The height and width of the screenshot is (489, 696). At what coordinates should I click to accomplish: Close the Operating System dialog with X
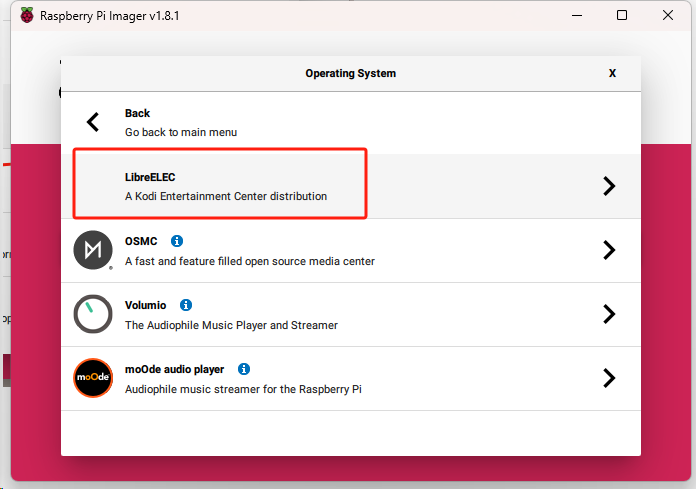612,73
